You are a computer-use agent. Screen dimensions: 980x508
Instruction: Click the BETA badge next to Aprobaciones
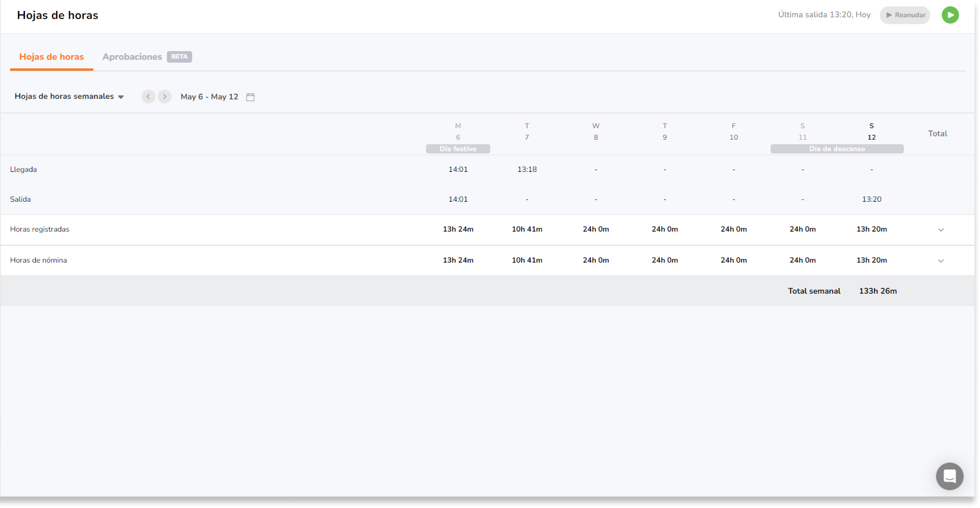[x=179, y=57]
